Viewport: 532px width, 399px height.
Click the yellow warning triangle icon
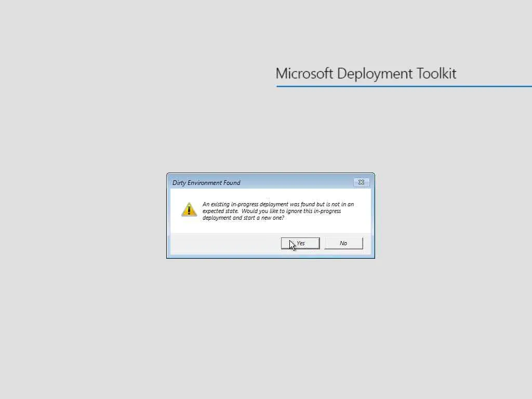pyautogui.click(x=189, y=209)
